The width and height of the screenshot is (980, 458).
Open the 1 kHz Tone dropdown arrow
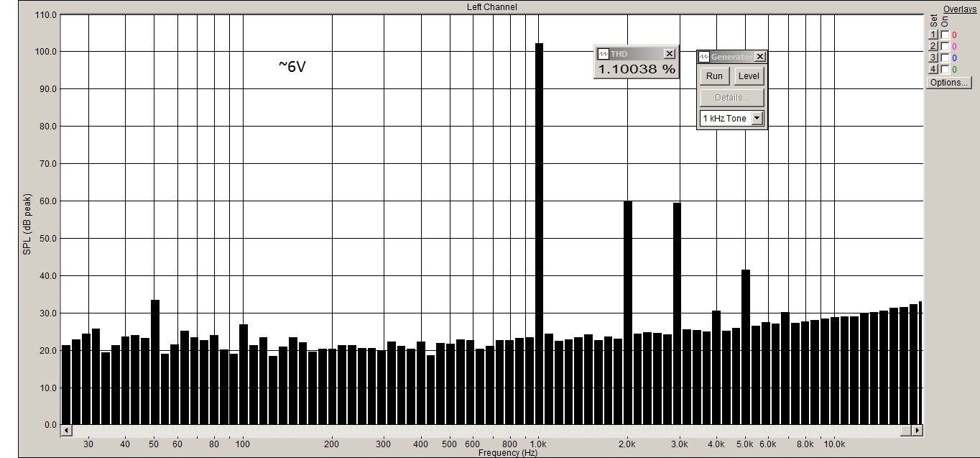pyautogui.click(x=757, y=118)
